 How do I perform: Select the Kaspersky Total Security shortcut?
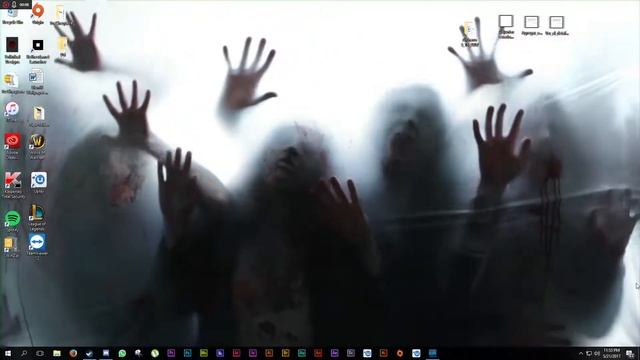click(13, 184)
